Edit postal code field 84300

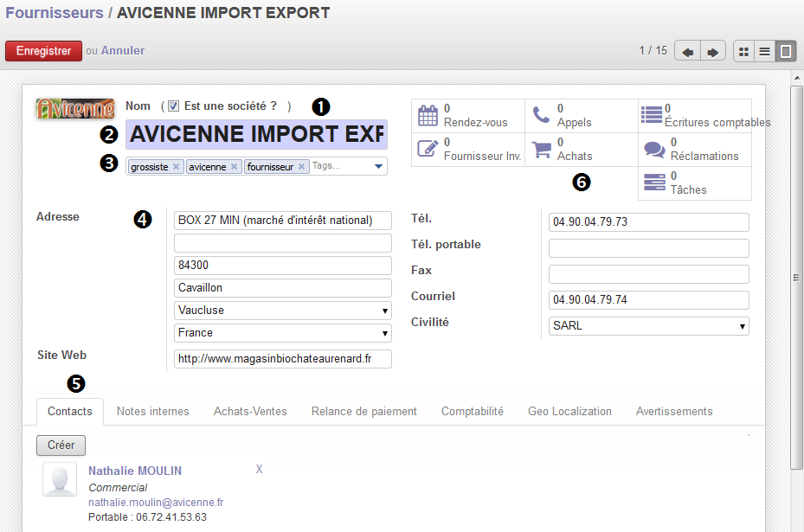tap(283, 266)
